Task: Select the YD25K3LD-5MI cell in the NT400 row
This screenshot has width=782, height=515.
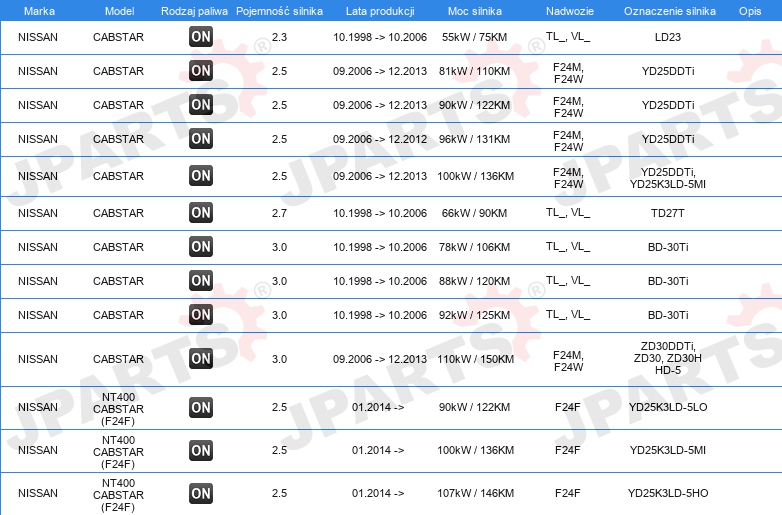Action: tap(668, 450)
